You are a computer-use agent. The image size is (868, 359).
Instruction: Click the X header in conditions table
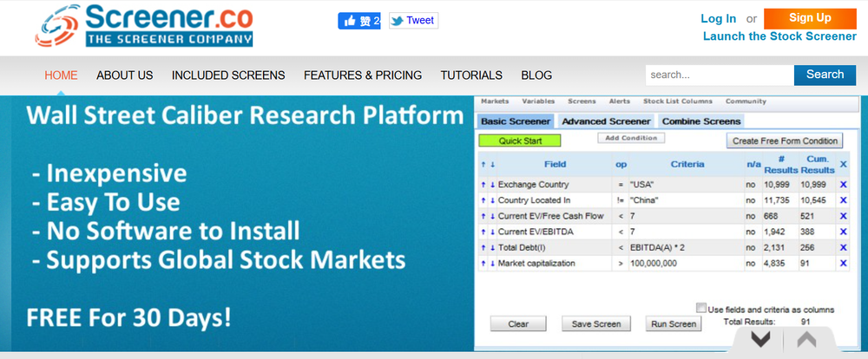[843, 164]
